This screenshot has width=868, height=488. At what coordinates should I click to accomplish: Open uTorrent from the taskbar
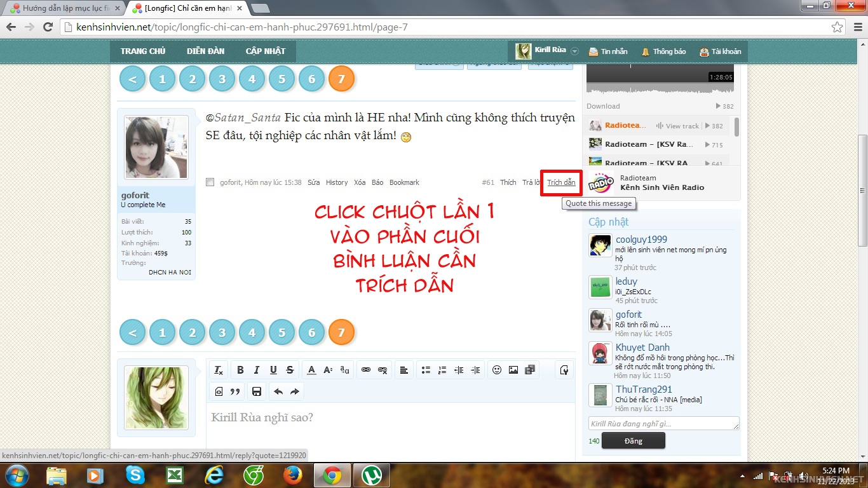click(x=372, y=475)
